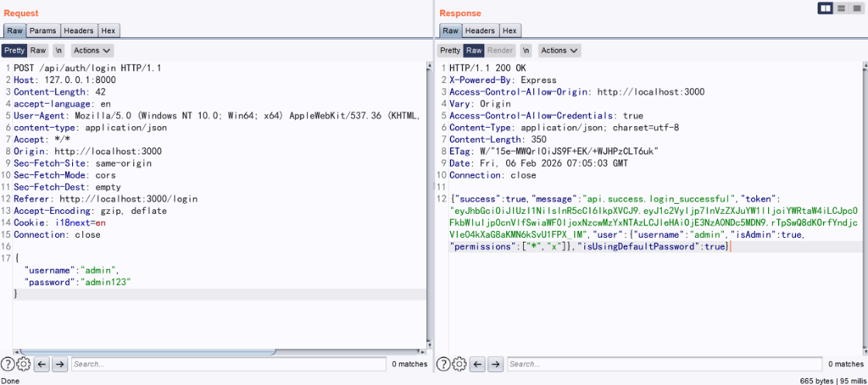The width and height of the screenshot is (868, 385).
Task: Switch to combined single-panel layout icon
Action: pyautogui.click(x=856, y=8)
